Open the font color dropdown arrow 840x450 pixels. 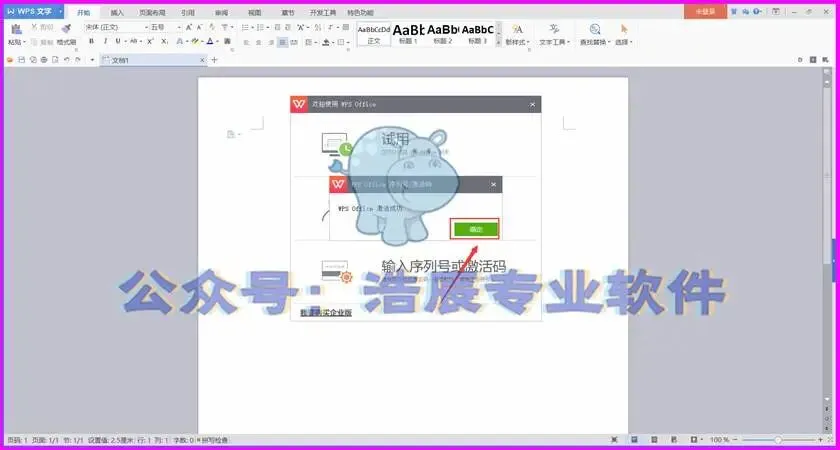tap(217, 41)
